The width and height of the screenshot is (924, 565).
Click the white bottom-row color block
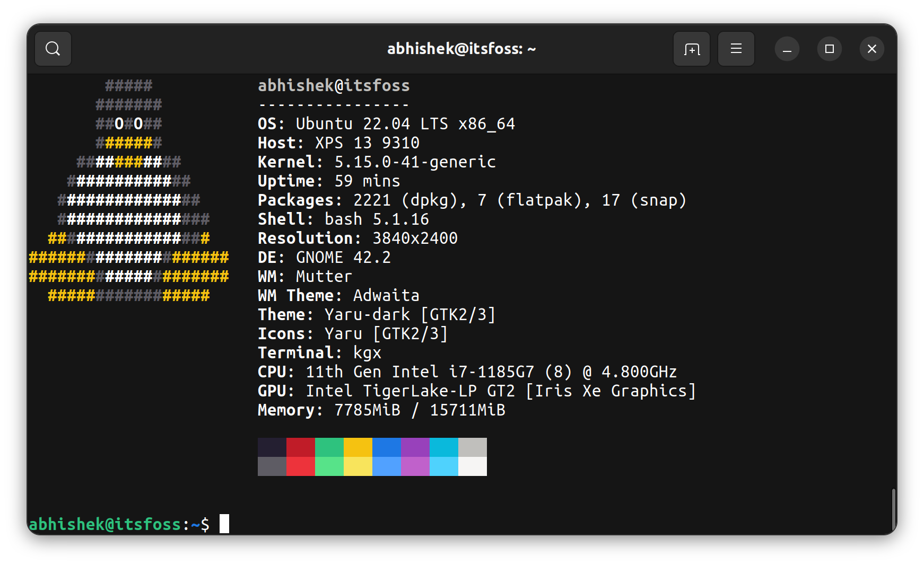point(473,466)
